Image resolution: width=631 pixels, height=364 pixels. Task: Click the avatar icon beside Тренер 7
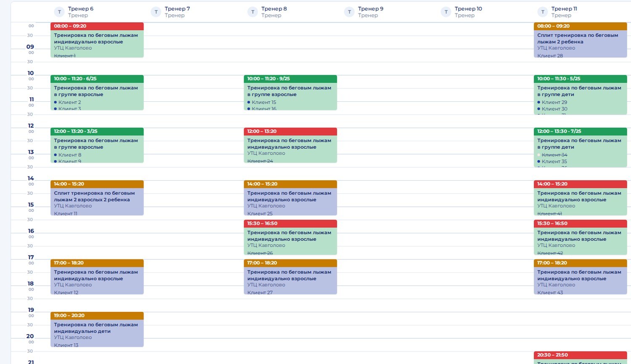pyautogui.click(x=156, y=12)
